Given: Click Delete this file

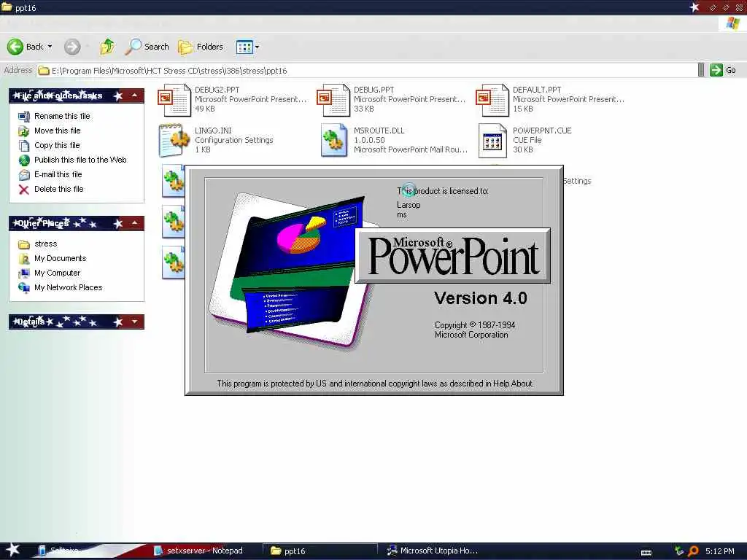Looking at the screenshot, I should [x=58, y=189].
